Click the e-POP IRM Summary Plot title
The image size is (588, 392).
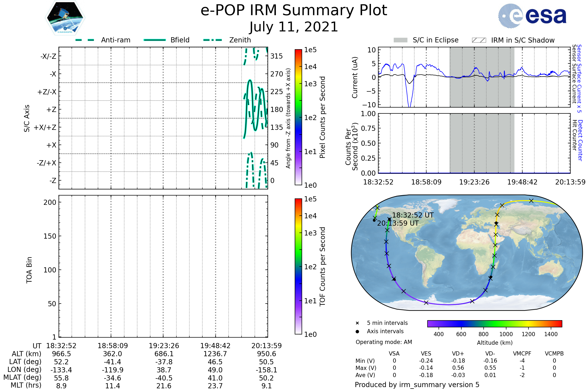point(294,11)
